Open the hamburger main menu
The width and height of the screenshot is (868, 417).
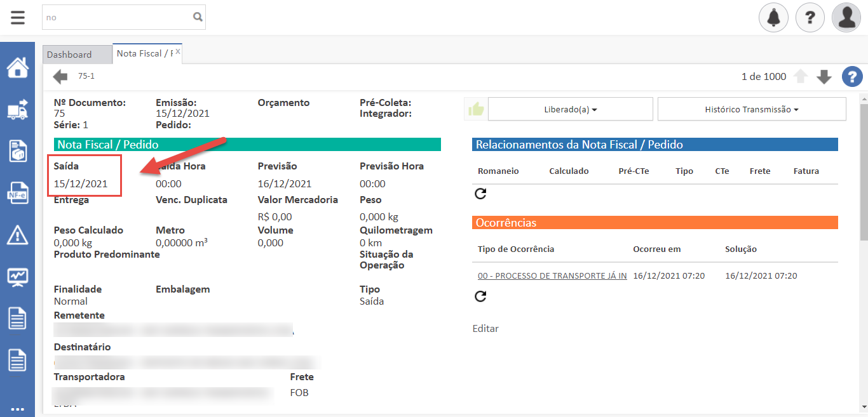tap(18, 17)
